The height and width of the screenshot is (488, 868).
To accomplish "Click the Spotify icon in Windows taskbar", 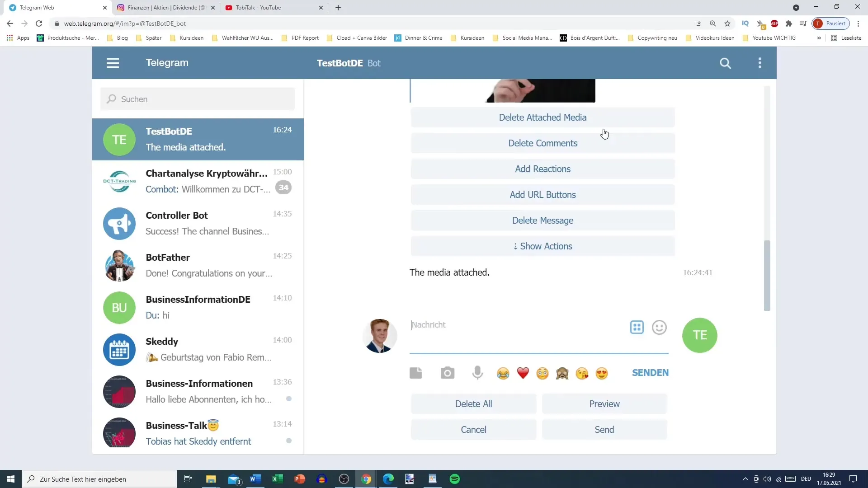I will [x=454, y=479].
